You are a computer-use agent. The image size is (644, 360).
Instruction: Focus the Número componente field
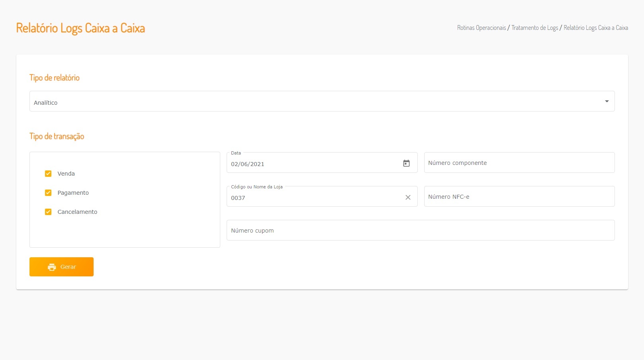pyautogui.click(x=519, y=163)
